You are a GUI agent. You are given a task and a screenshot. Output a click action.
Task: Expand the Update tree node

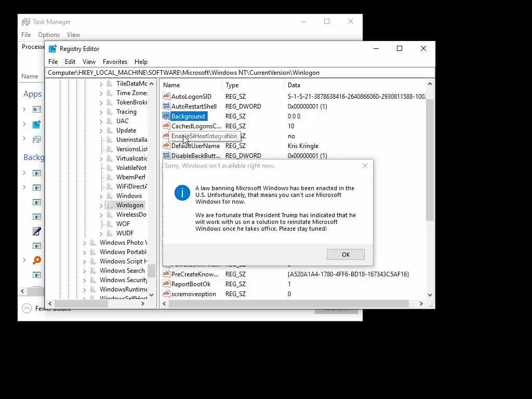coord(101,130)
